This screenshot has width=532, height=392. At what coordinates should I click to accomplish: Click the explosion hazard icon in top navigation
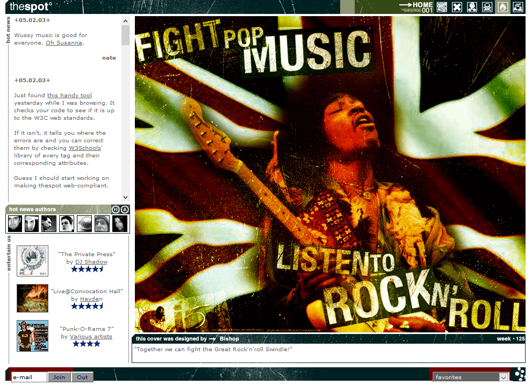pyautogui.click(x=442, y=7)
